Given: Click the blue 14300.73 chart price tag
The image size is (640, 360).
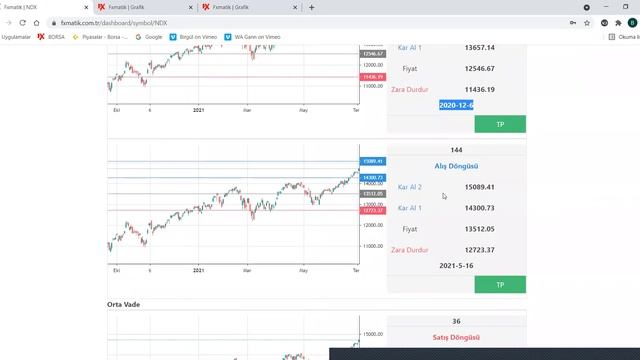Looking at the screenshot, I should coord(373,178).
